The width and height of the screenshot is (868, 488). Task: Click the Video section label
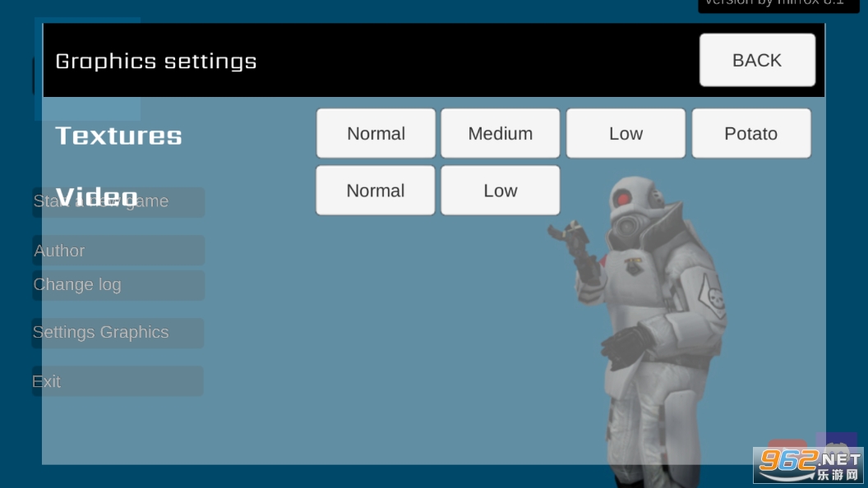click(x=96, y=196)
